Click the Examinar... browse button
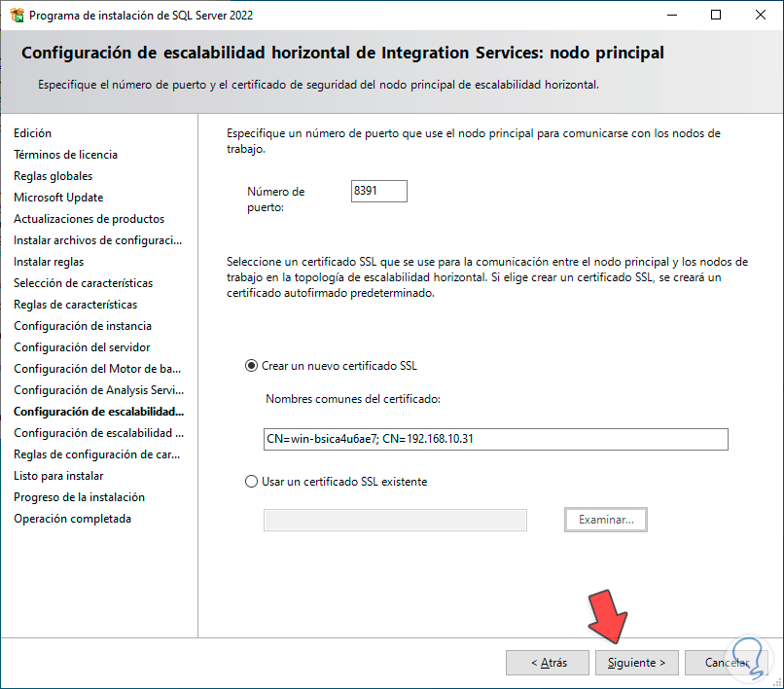Viewport: 784px width, 689px height. click(x=606, y=520)
